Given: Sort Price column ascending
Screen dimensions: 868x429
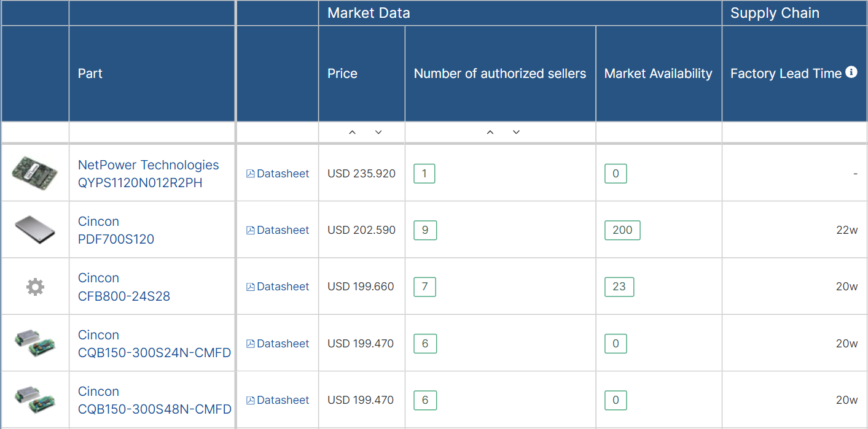Looking at the screenshot, I should [x=353, y=133].
